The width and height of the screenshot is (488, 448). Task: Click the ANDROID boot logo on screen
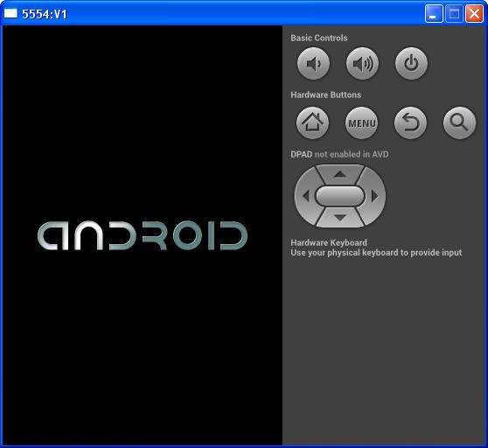tap(143, 235)
